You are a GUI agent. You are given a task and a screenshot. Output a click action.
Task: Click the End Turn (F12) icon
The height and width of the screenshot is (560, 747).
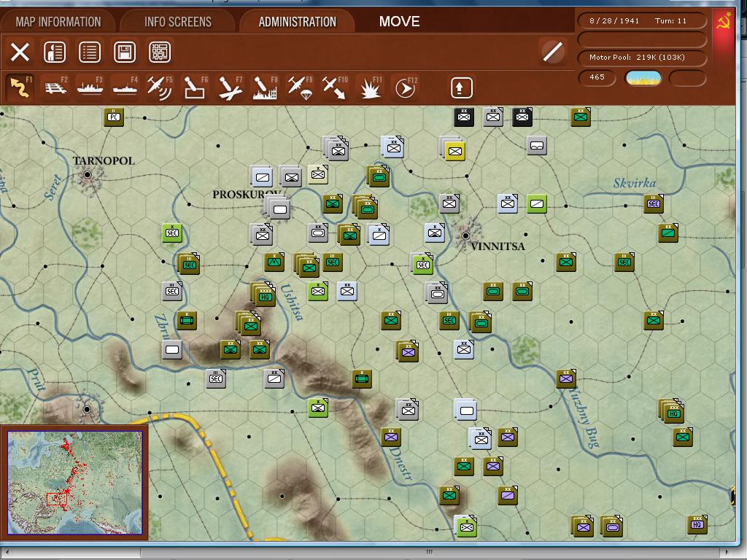click(x=405, y=87)
